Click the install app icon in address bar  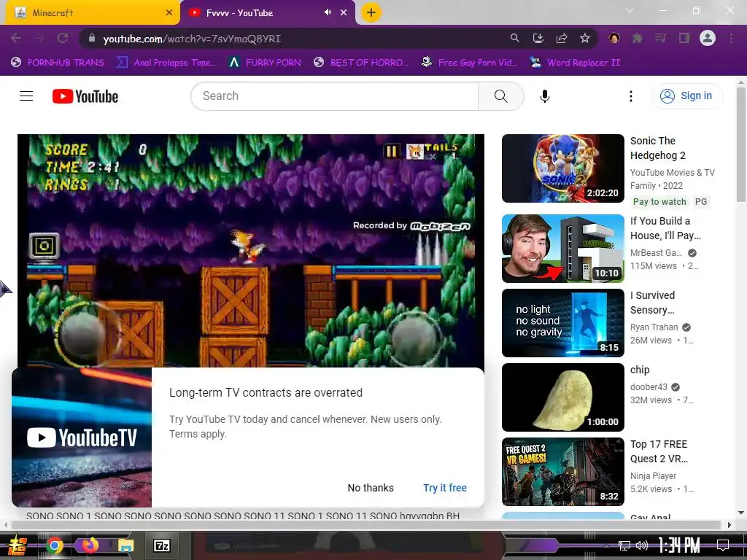point(538,38)
